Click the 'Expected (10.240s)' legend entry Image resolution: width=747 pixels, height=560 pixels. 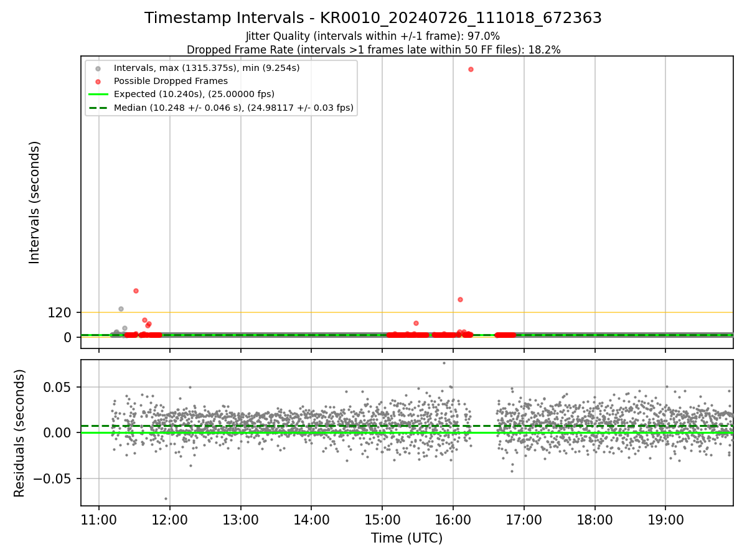click(194, 94)
